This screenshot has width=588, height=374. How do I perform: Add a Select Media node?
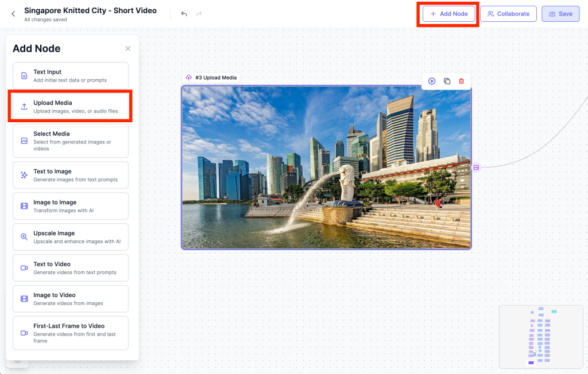(71, 141)
